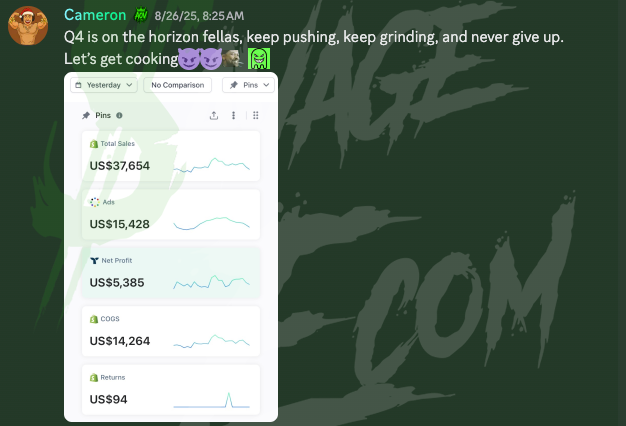Click the info icon beside Pins
The height and width of the screenshot is (426, 626).
click(x=120, y=116)
